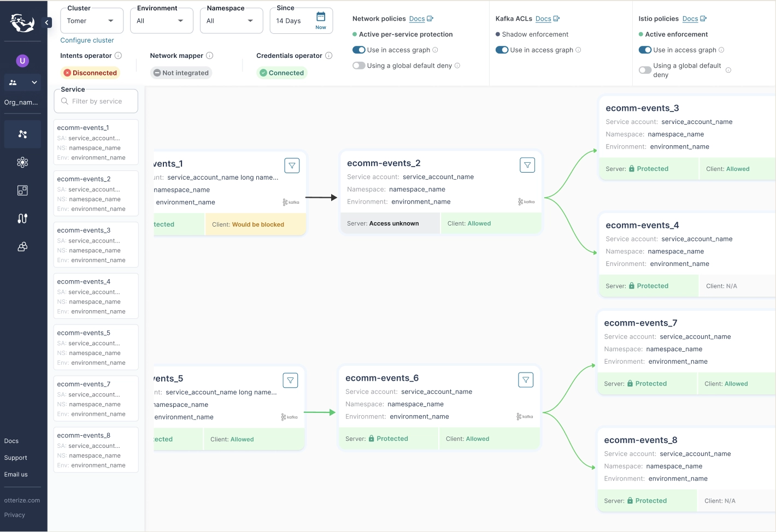Screen dimensions: 776x532
Task: Open Docs in the sidebar
Action: [x=11, y=441]
